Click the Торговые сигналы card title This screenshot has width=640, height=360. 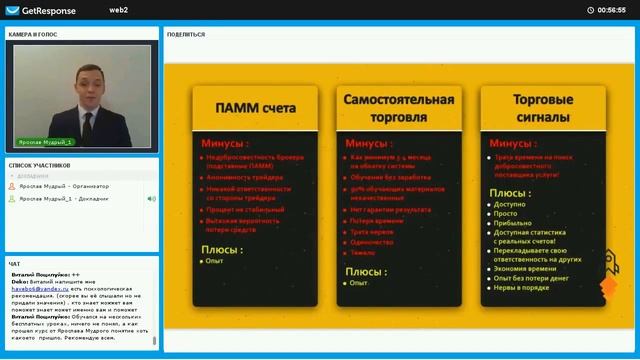[x=543, y=108]
